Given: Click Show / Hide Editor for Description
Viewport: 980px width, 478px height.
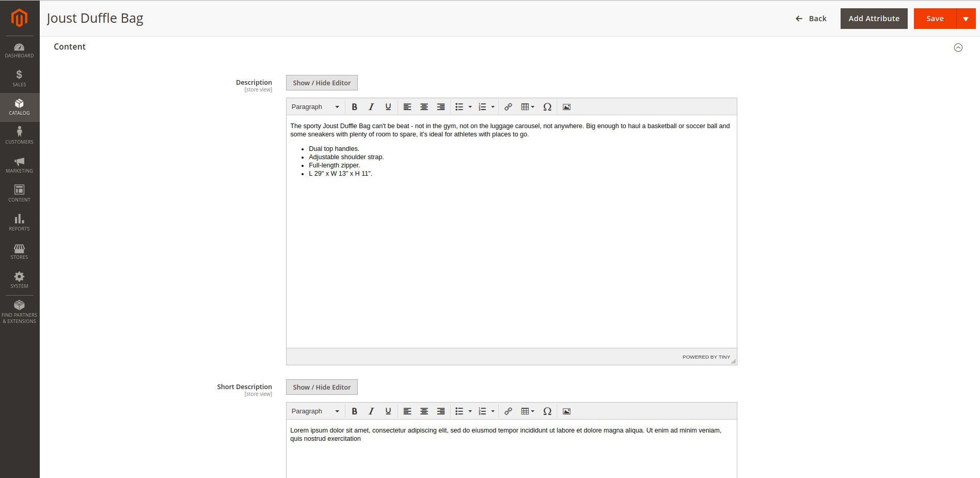Looking at the screenshot, I should coord(321,82).
